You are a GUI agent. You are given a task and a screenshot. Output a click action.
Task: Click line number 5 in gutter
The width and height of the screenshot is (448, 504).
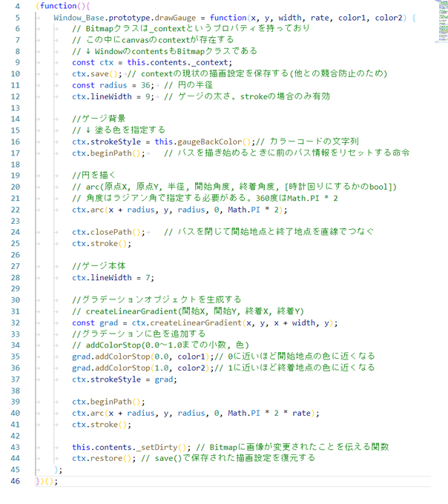click(17, 18)
